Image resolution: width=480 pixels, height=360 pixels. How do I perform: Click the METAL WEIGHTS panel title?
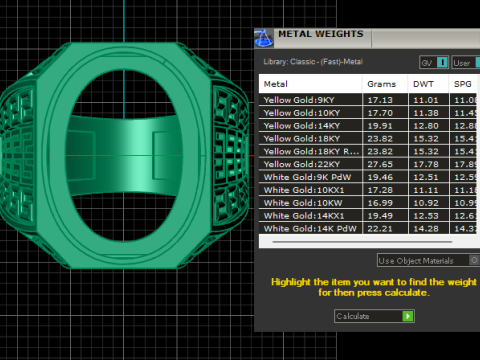(321, 34)
